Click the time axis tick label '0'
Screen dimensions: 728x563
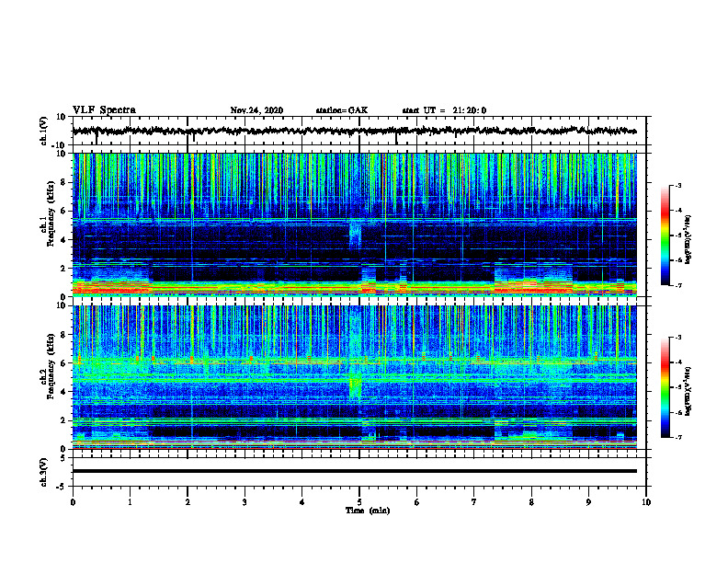[73, 502]
